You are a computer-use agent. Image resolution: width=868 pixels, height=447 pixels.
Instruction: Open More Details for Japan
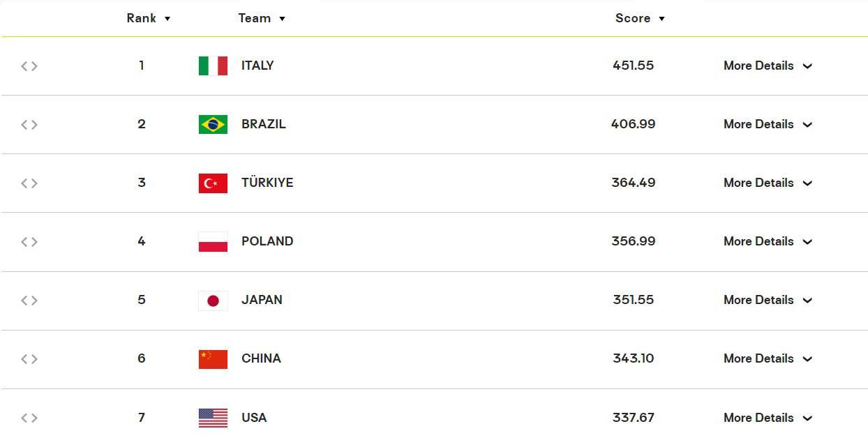click(x=768, y=300)
